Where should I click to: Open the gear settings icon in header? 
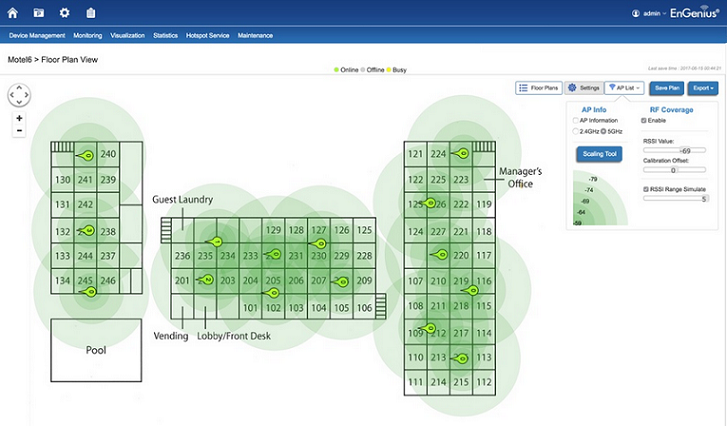pos(65,13)
